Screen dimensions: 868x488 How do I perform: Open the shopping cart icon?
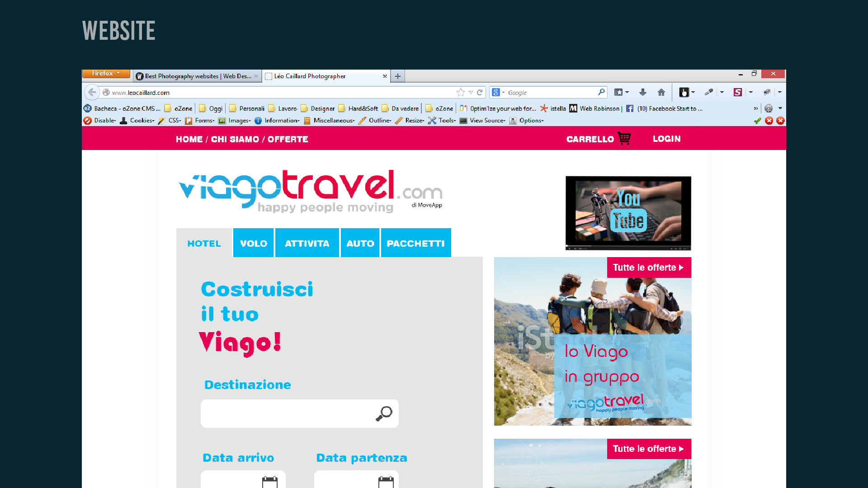click(x=624, y=138)
